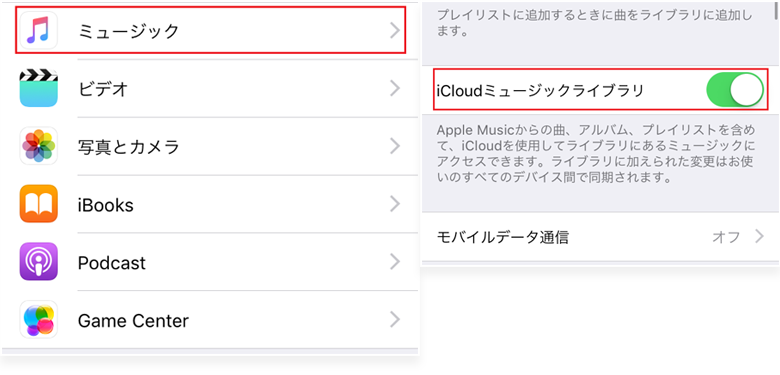Tap the Game Center bubbles icon
Screen dimensions: 780x375
[x=39, y=320]
